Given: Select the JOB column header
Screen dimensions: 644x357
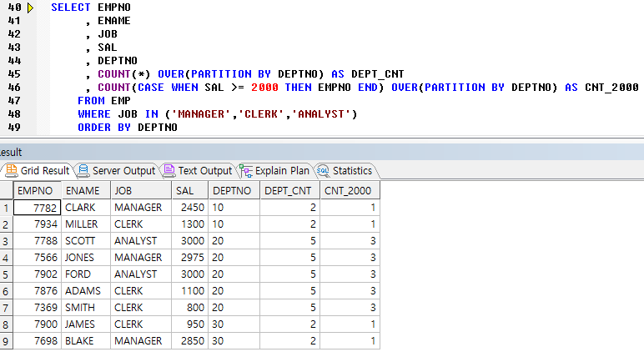Looking at the screenshot, I should click(x=141, y=191).
